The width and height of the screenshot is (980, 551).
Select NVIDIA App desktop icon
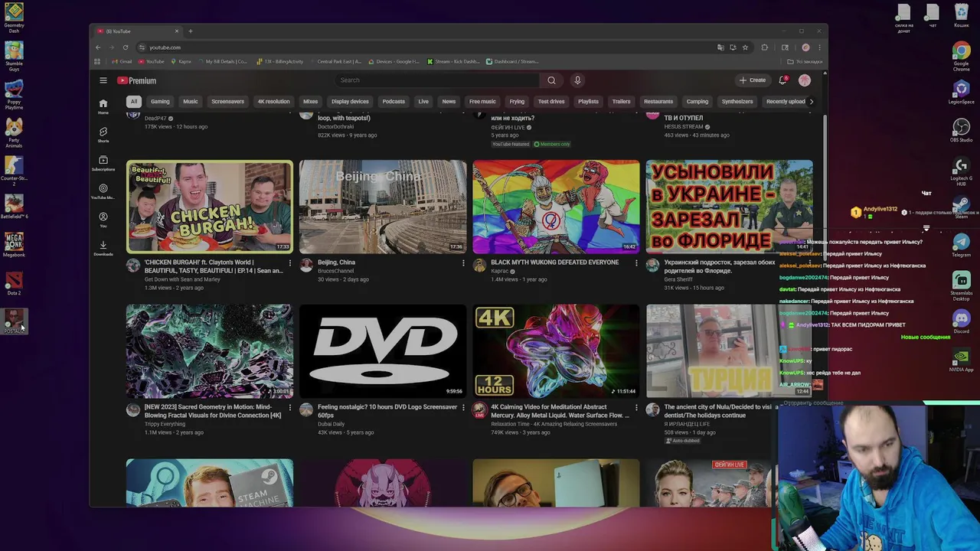tap(961, 360)
